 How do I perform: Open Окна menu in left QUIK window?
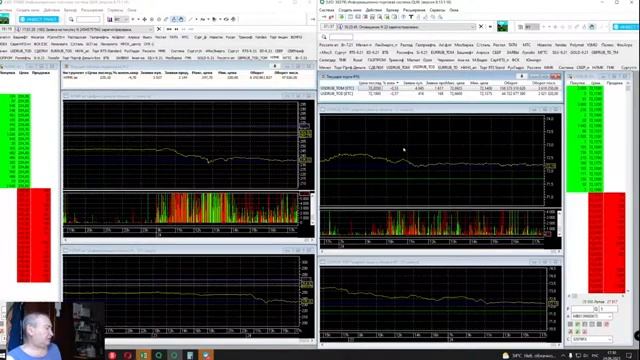coord(132,10)
